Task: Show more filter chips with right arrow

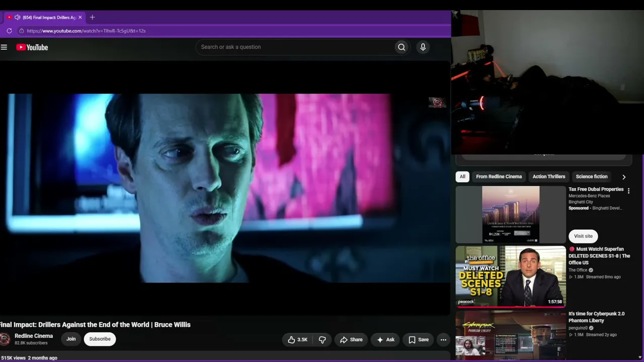Action: click(x=624, y=177)
